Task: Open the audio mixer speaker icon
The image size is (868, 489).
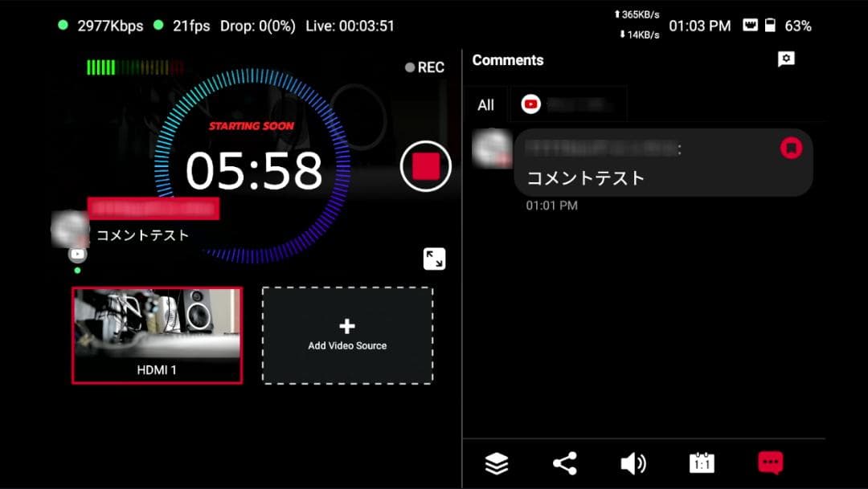Action: (x=633, y=463)
